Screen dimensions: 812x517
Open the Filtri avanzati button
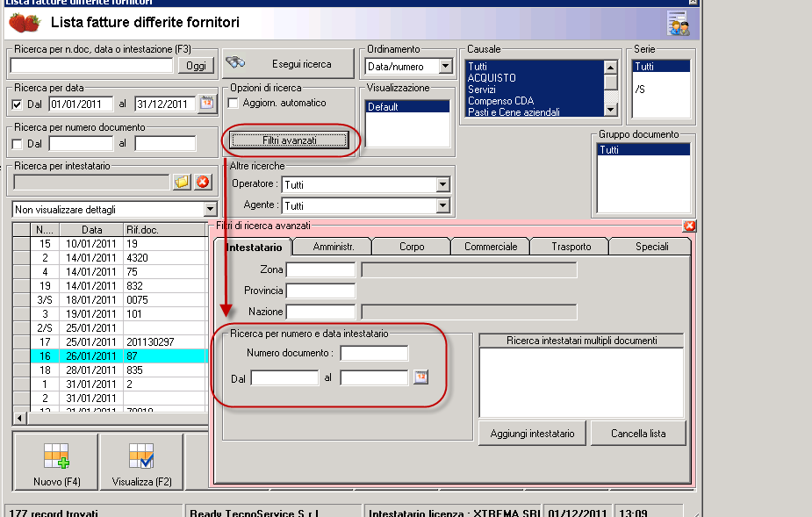coord(289,140)
